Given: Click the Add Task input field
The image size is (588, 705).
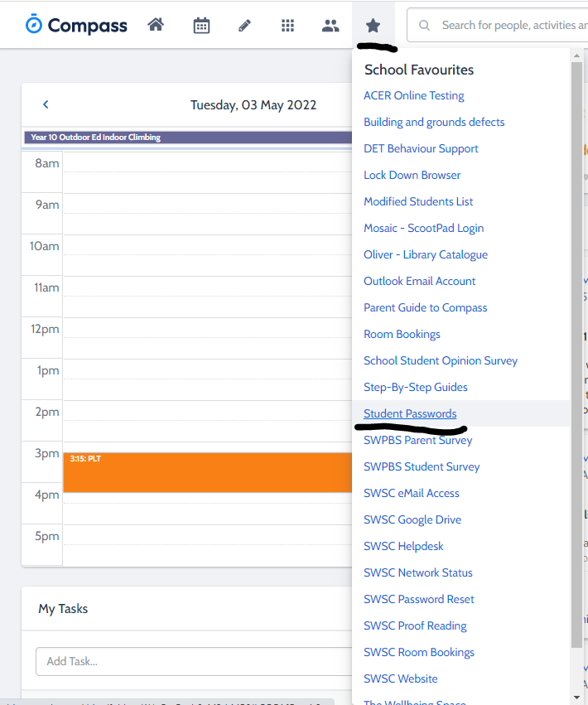Looking at the screenshot, I should (x=194, y=661).
